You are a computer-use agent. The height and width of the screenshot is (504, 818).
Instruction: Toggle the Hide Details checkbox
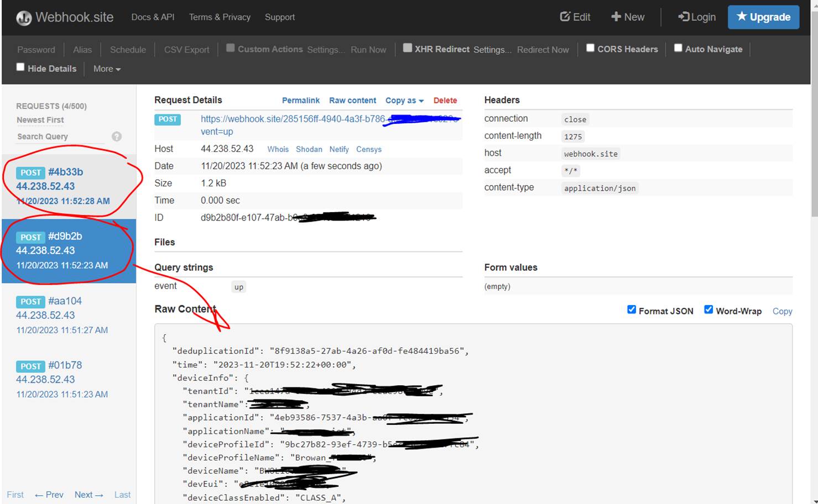(x=20, y=67)
